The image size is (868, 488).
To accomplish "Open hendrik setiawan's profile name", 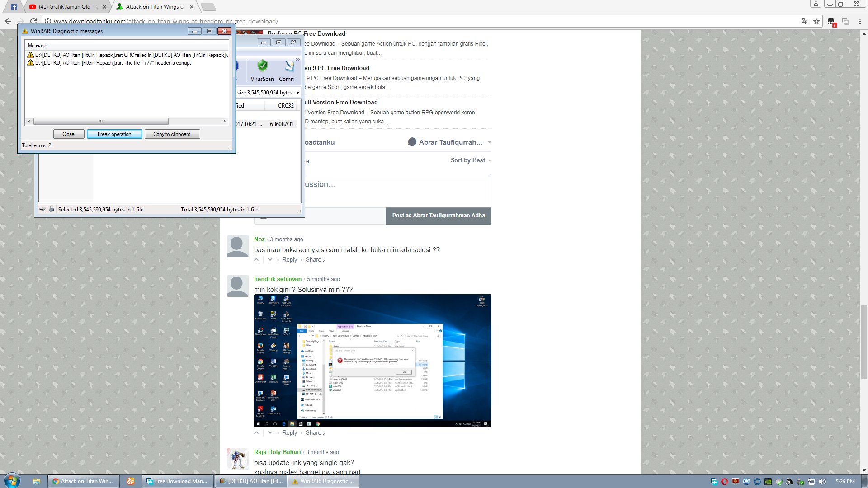I will [x=278, y=279].
